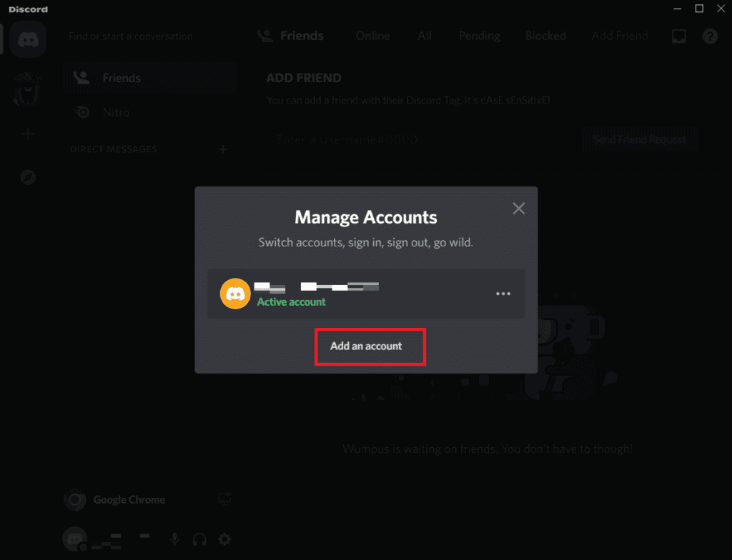Create a DM with the plus icon
Image resolution: width=732 pixels, height=560 pixels.
pos(223,149)
